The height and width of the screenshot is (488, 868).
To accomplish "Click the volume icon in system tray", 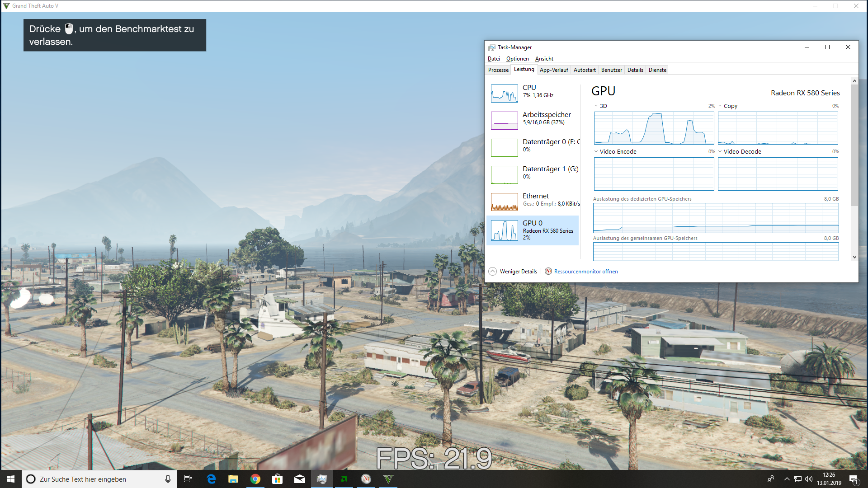I will pos(809,479).
